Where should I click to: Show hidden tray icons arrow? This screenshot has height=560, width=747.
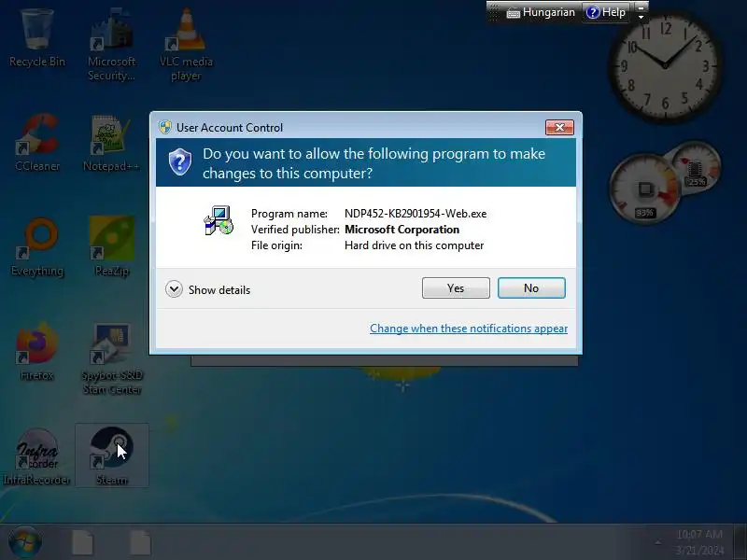tap(658, 542)
